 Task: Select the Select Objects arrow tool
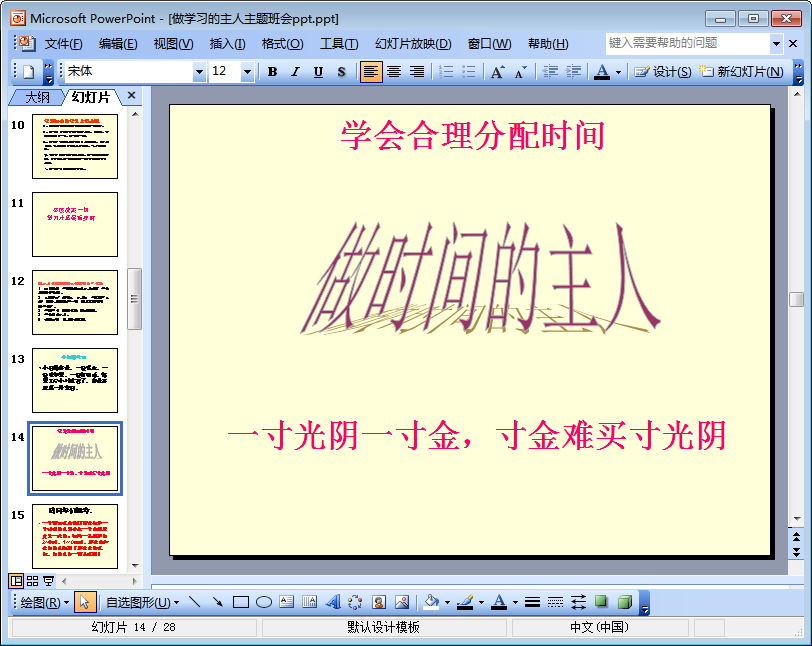tap(85, 602)
